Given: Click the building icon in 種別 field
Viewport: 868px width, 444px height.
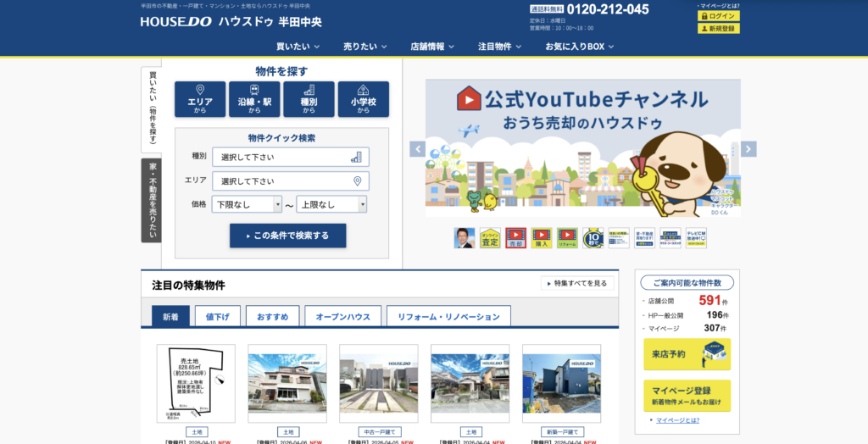Looking at the screenshot, I should [x=356, y=158].
